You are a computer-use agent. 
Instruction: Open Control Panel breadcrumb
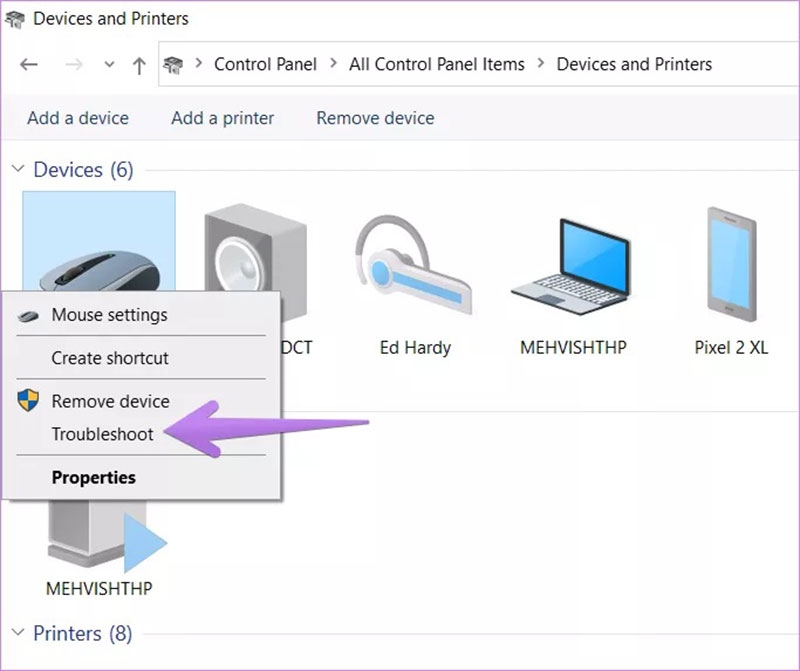[265, 64]
